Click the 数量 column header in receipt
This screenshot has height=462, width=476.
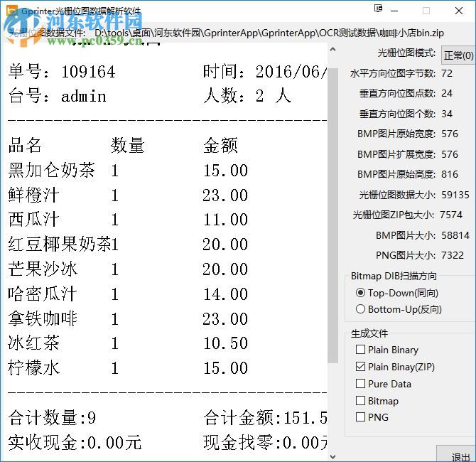tap(127, 145)
